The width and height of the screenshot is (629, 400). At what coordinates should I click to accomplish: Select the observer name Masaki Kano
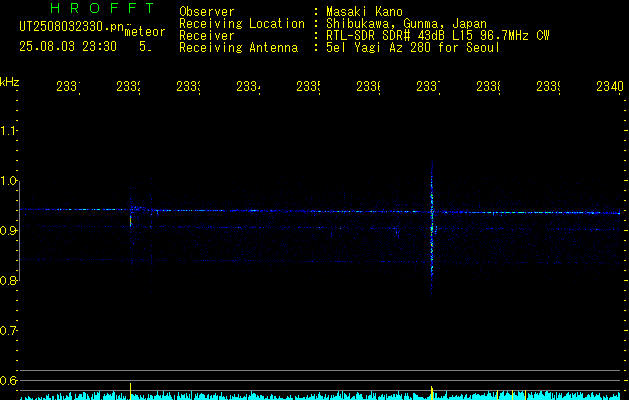[x=364, y=12]
